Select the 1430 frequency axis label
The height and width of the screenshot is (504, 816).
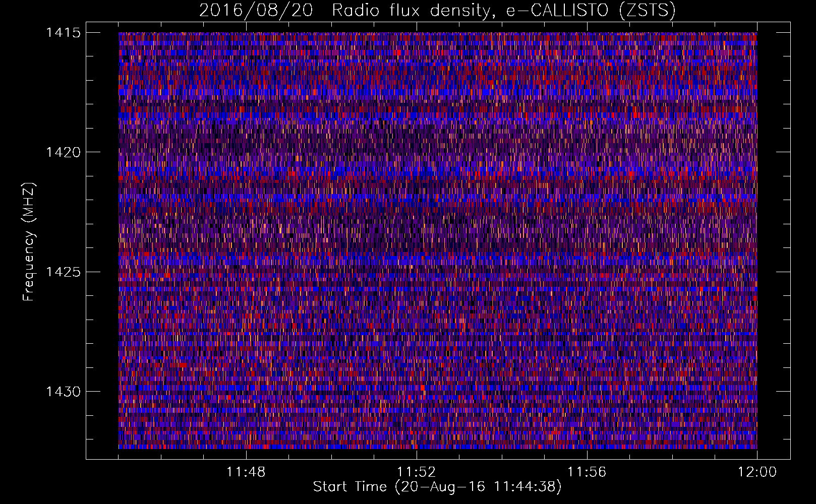63,392
